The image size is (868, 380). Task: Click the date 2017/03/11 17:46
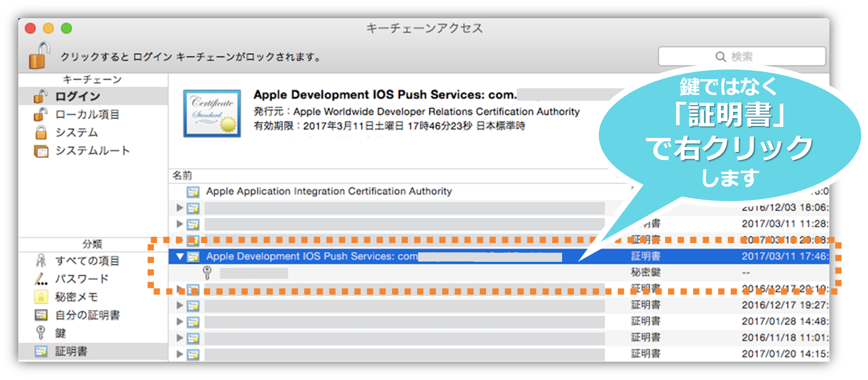point(785,257)
